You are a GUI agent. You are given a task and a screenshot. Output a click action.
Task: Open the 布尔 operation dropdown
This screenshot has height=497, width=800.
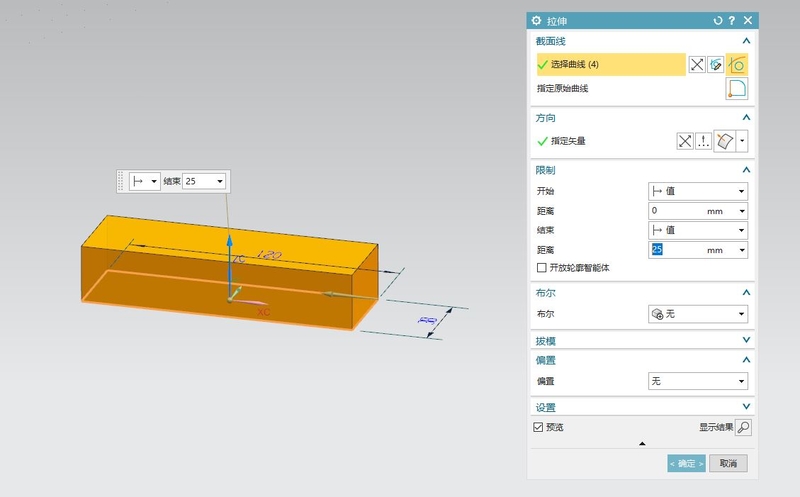click(698, 314)
